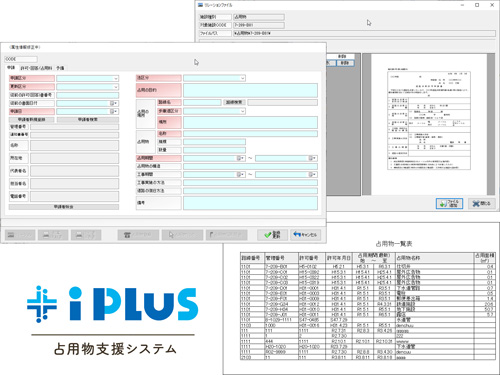Open calendar for 占用期間 start date
Viewport: 500px width, 375px height.
pos(241,158)
